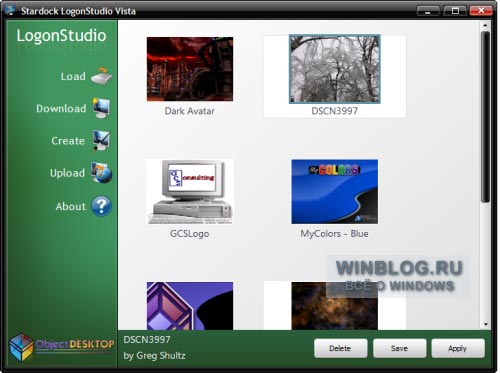
Task: Click the ObjectDesktop text link
Action: [75, 344]
